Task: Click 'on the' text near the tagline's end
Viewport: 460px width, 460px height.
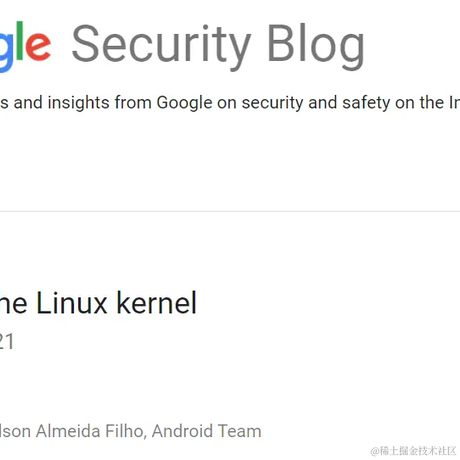Action: 419,103
